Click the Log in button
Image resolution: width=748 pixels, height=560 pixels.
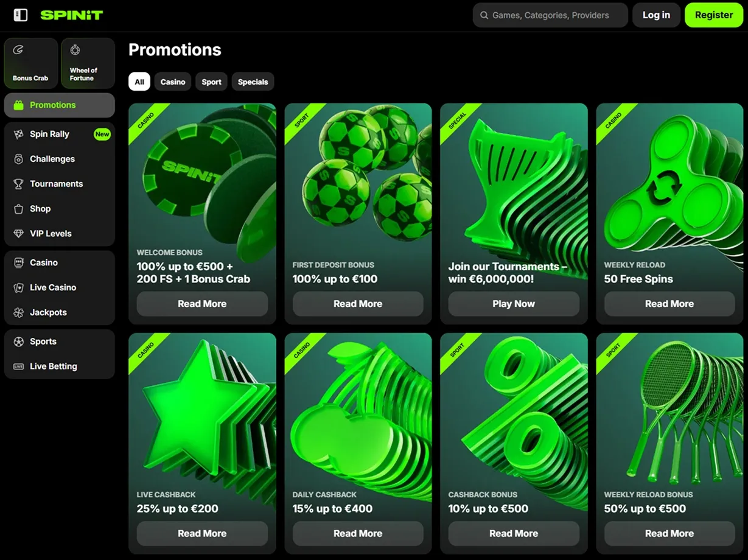pos(656,15)
